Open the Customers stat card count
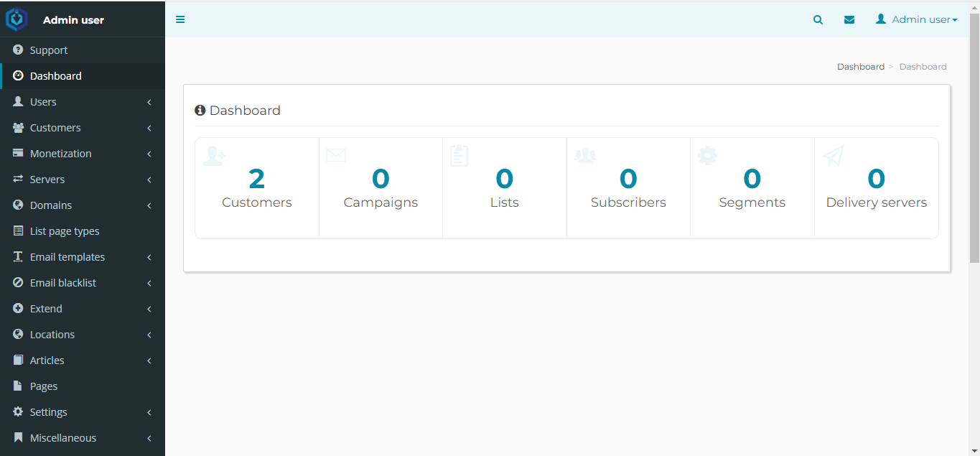 [x=256, y=179]
